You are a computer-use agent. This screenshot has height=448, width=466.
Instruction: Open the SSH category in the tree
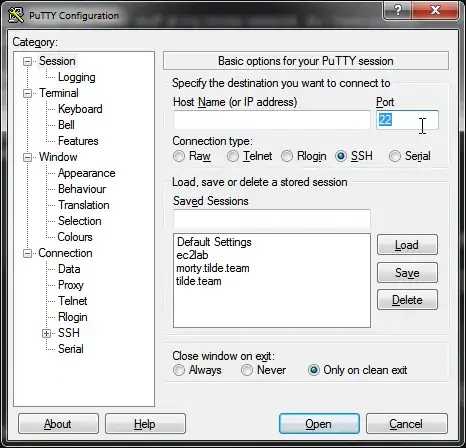(x=69, y=333)
